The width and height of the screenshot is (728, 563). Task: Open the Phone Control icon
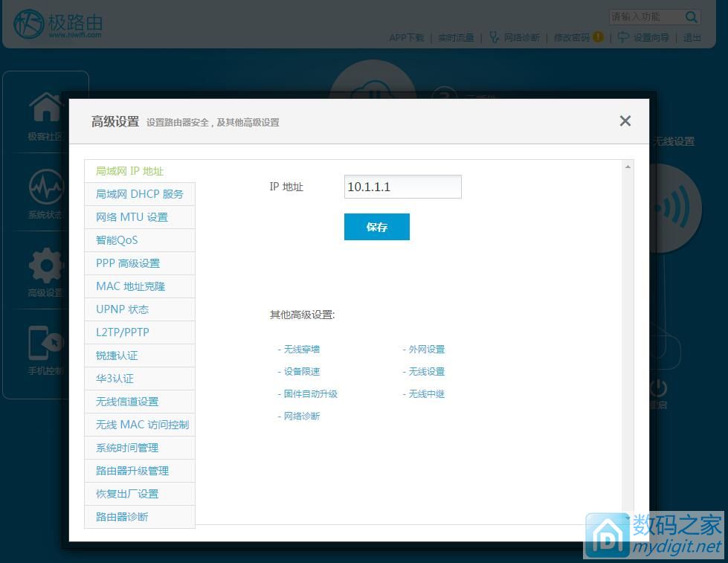45,344
